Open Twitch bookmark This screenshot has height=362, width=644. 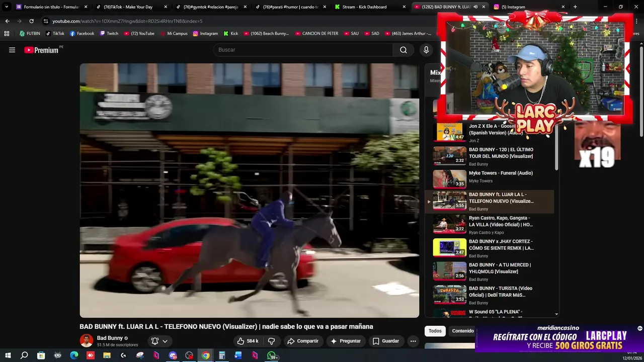click(x=109, y=34)
